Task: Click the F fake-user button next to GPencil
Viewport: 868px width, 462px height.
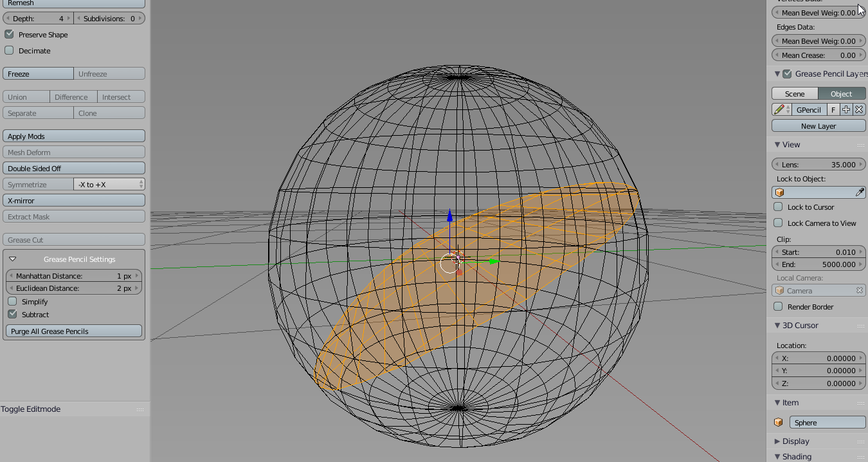Action: [833, 110]
